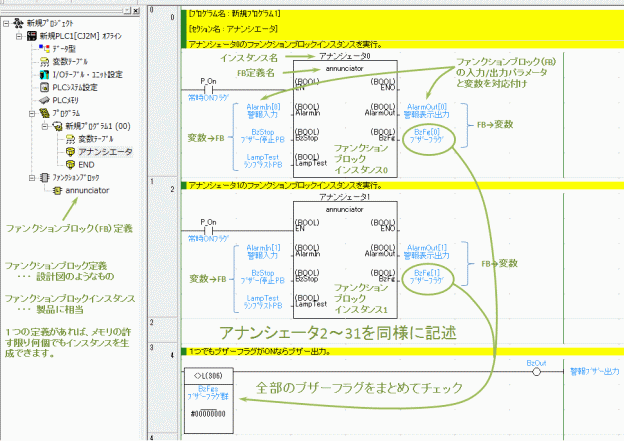Click the BzFg[0] ブザーフラグ parameter
Viewport: 624px width, 441px height.
[x=427, y=136]
